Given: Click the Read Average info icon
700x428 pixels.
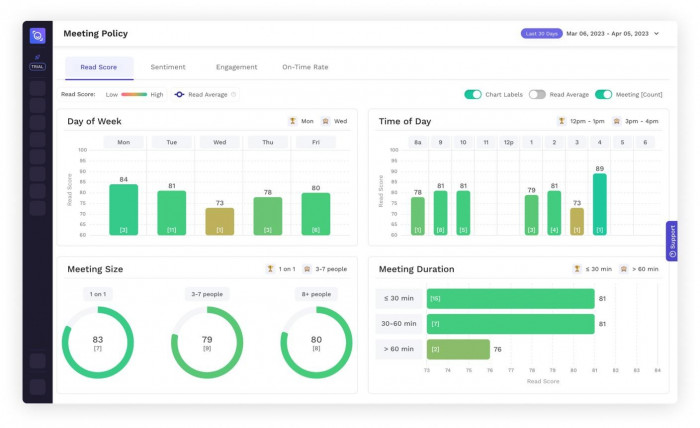Looking at the screenshot, I should [233, 95].
